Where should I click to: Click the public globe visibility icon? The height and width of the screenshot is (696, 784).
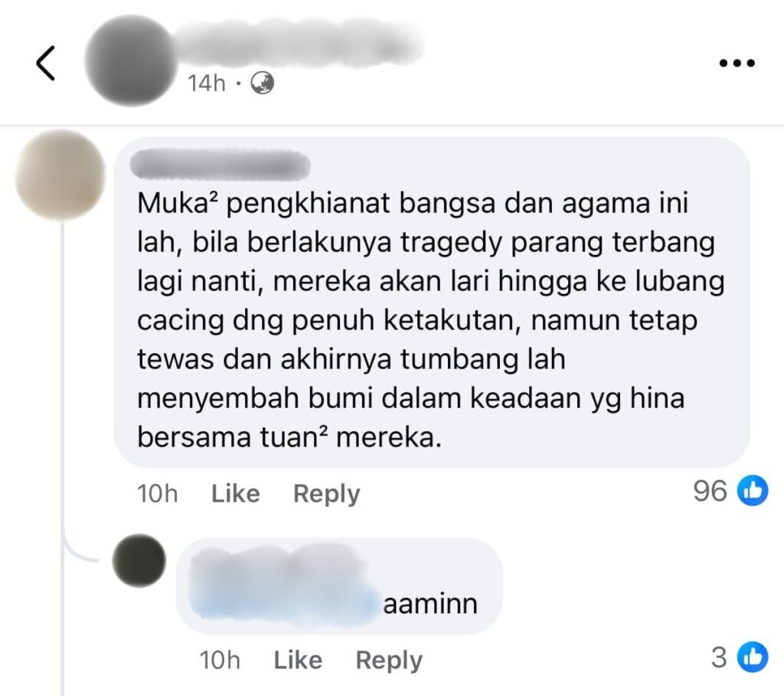tap(262, 83)
